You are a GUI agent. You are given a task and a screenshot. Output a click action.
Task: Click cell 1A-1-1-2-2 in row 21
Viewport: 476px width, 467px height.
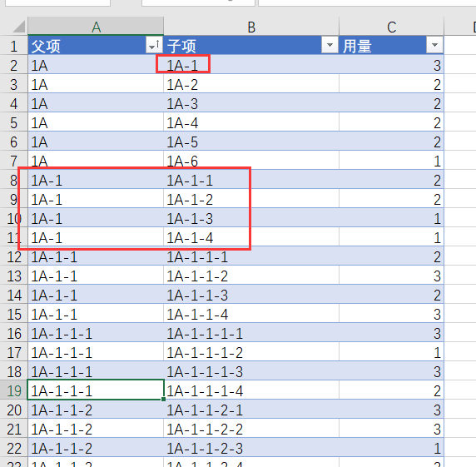tap(251, 429)
